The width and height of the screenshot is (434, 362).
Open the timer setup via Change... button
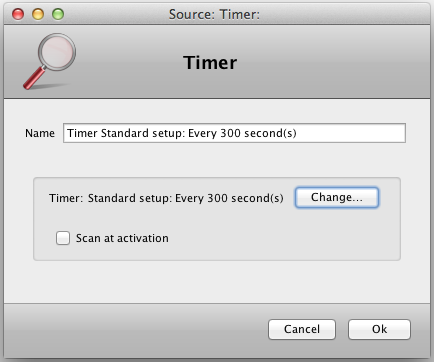pyautogui.click(x=337, y=197)
